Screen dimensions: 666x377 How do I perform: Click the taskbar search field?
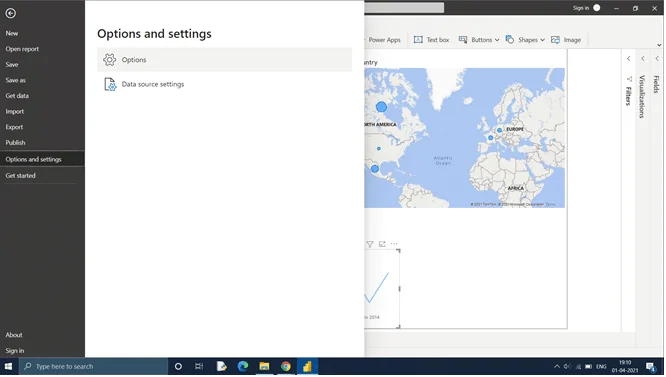pyautogui.click(x=93, y=367)
